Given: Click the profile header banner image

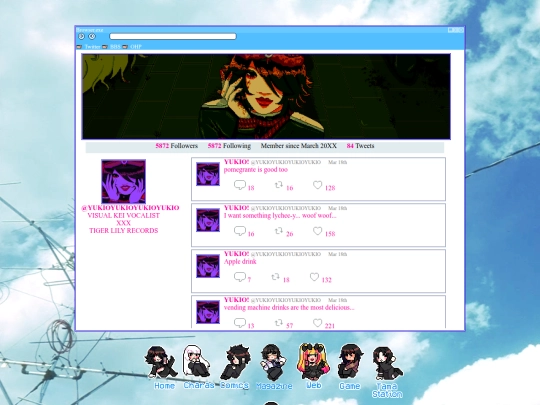Looking at the screenshot, I should [x=266, y=96].
